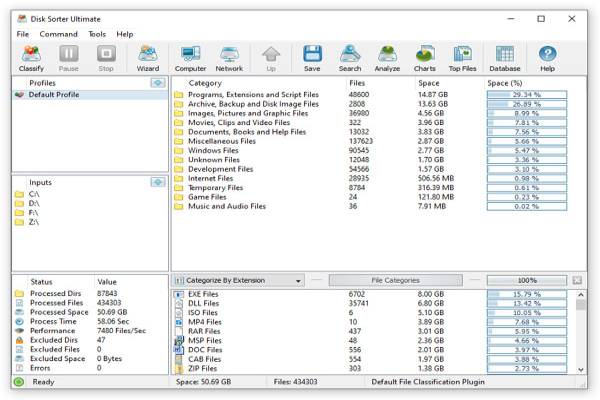Open the Database toolbar icon
600x400 pixels.
505,58
